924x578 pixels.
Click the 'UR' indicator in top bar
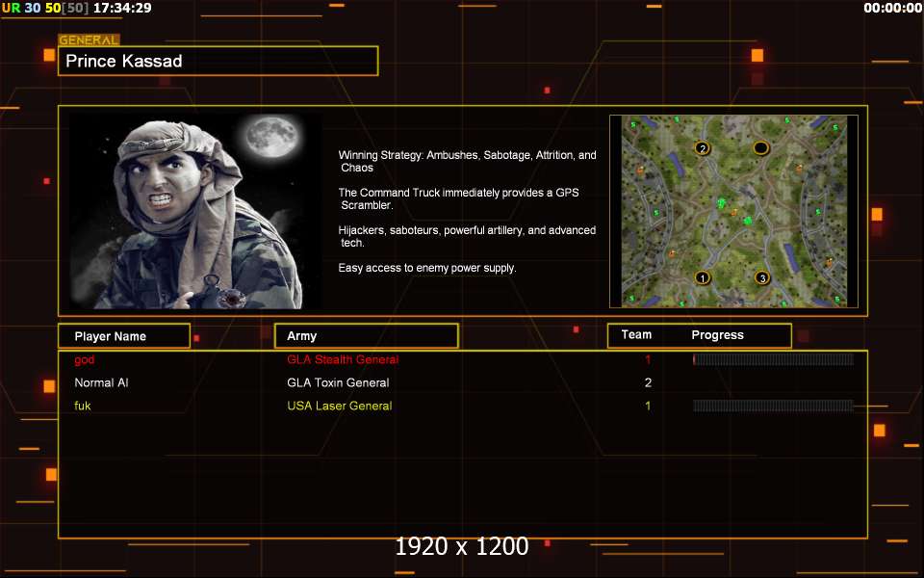tap(12, 8)
